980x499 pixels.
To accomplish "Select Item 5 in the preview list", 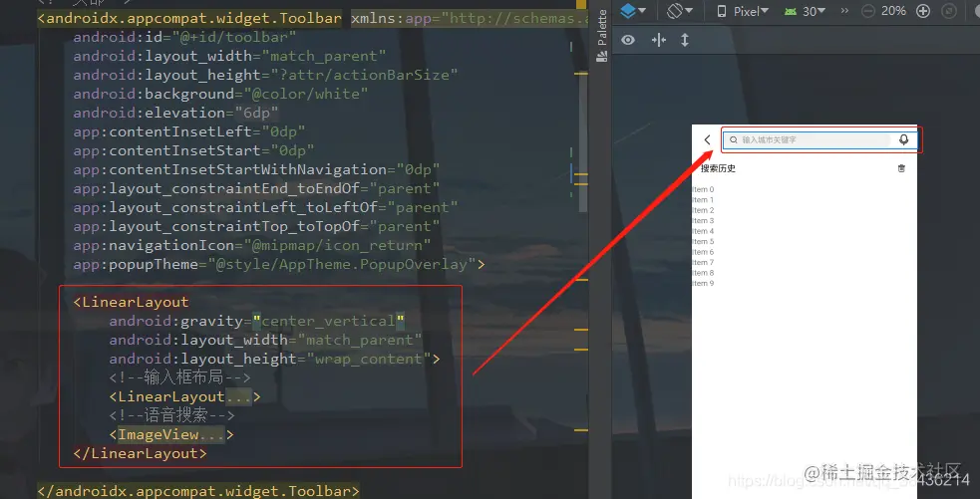I will coord(703,241).
